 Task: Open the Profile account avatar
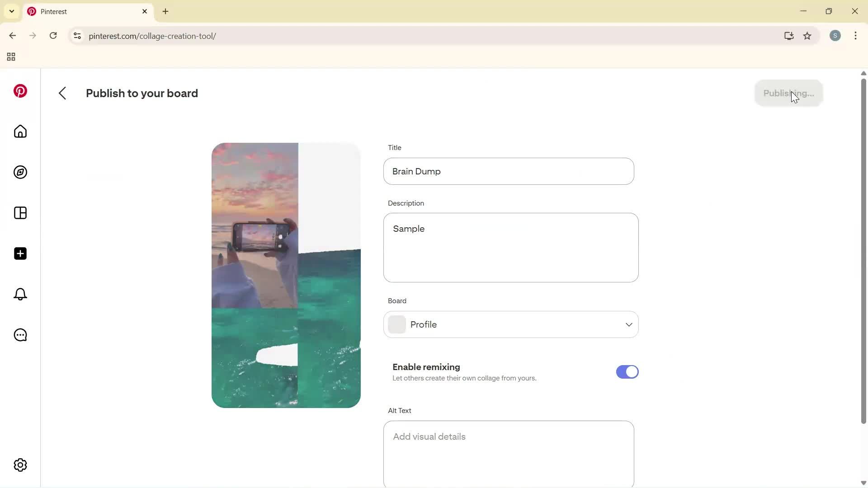835,36
